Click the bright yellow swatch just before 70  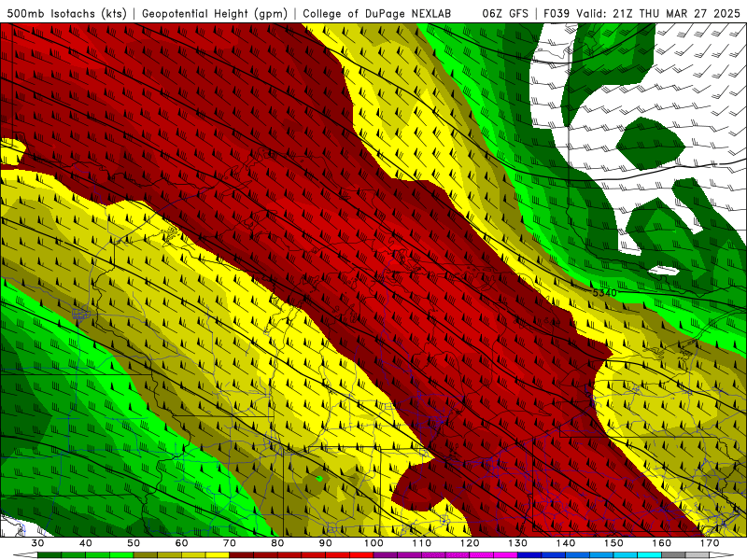(218, 554)
